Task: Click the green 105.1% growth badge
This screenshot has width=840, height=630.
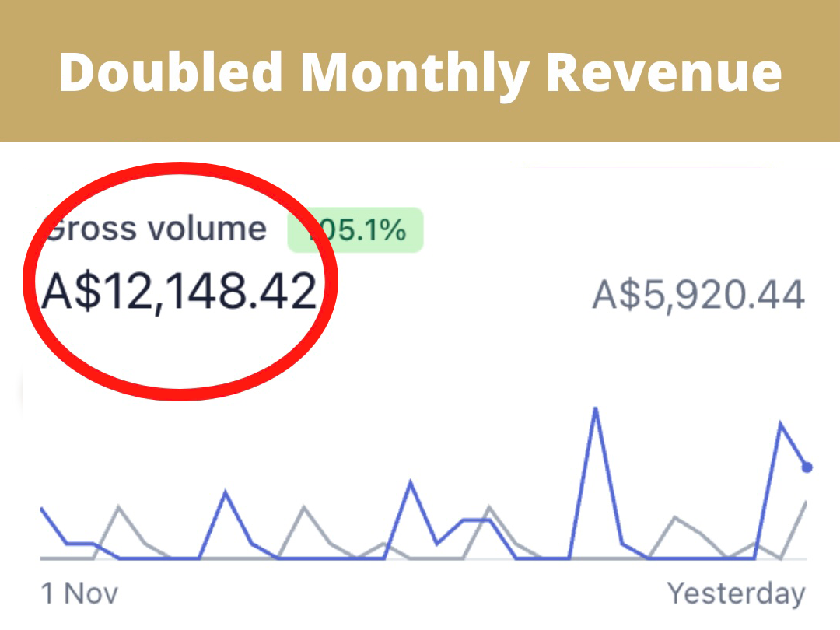Action: (x=355, y=230)
